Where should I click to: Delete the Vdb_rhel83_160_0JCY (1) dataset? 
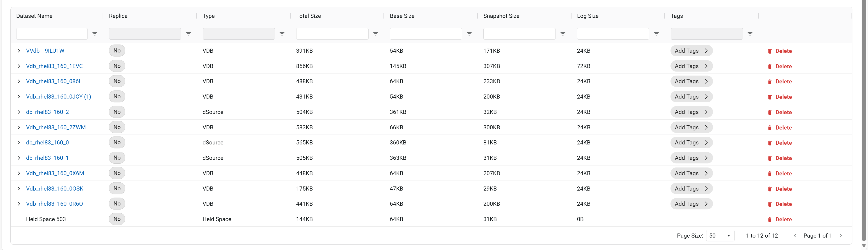[x=780, y=97]
